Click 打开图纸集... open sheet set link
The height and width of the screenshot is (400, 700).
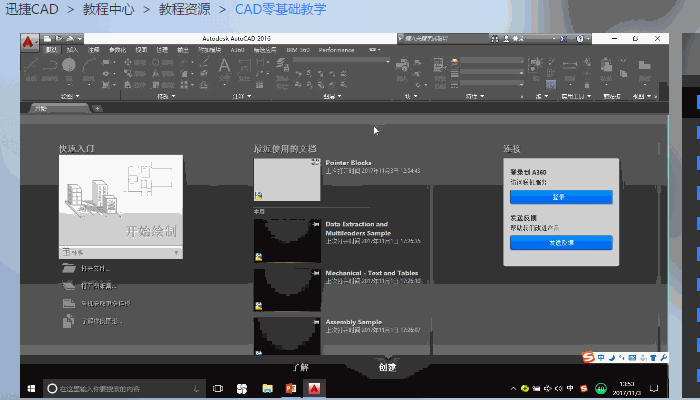click(x=99, y=286)
